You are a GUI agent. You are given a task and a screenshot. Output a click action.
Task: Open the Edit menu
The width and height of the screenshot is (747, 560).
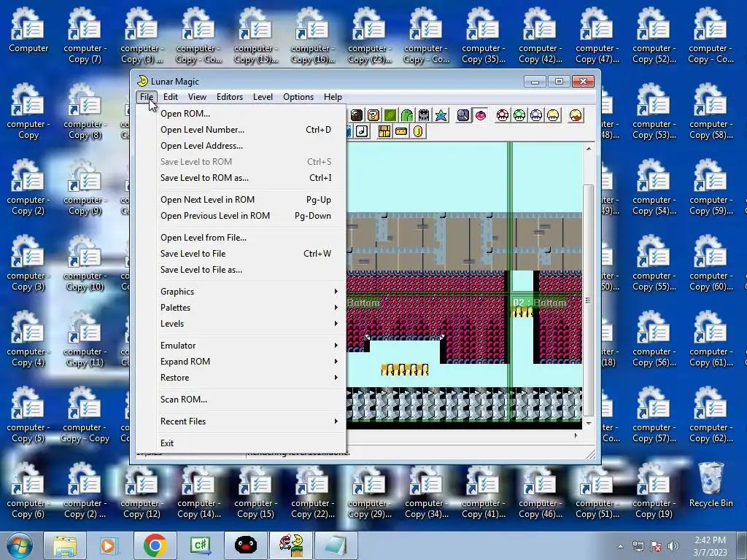tap(170, 97)
